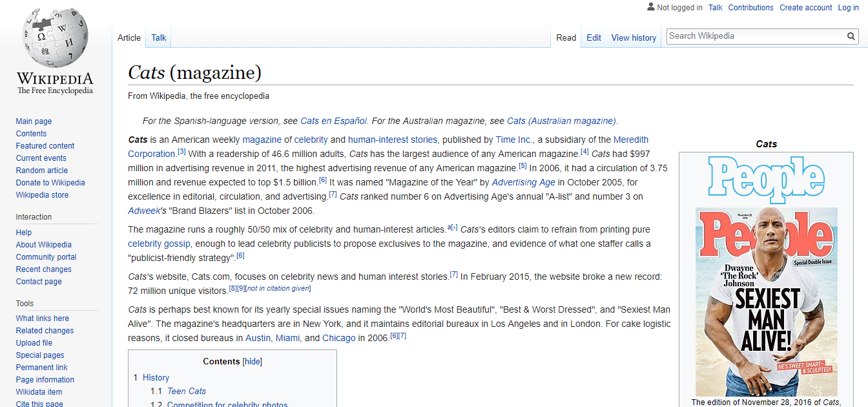868x407 pixels.
Task: Open Meredith Corporation link
Action: pos(631,140)
